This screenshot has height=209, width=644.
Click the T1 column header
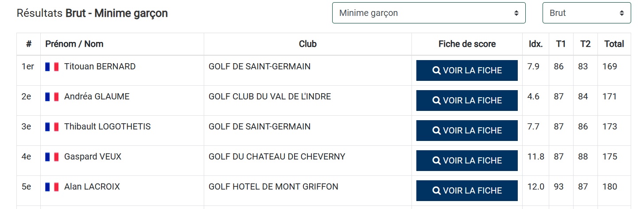[x=561, y=44]
